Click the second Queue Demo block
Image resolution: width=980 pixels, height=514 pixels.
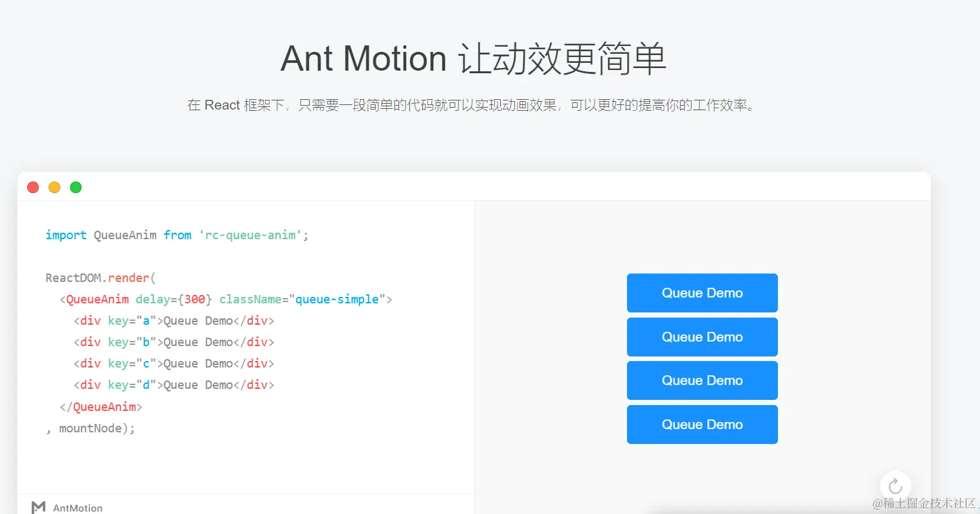702,337
